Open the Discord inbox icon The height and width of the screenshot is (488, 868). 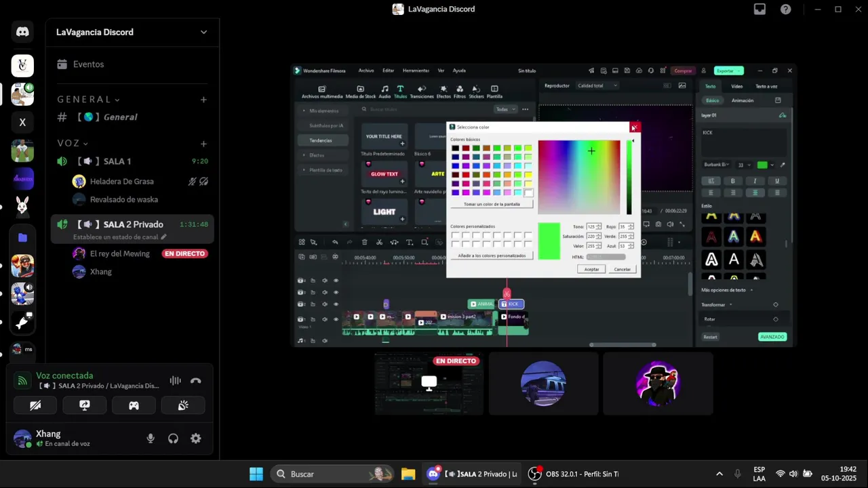coord(759,9)
